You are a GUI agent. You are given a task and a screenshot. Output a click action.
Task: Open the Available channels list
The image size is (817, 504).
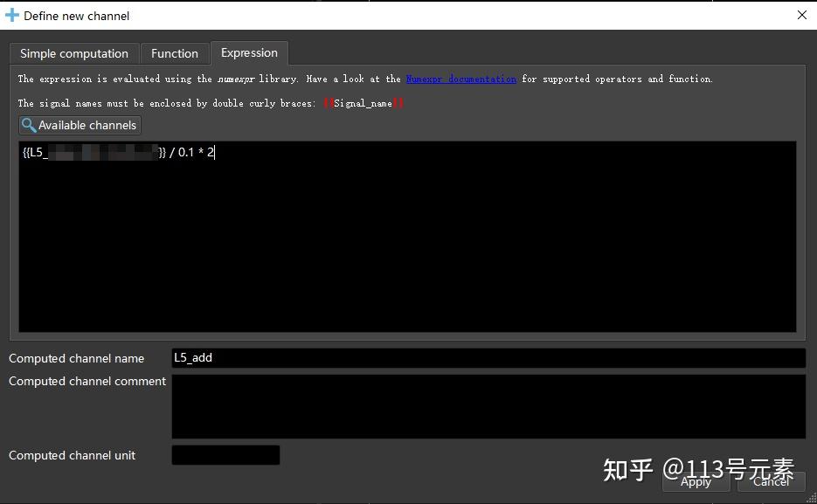click(79, 125)
